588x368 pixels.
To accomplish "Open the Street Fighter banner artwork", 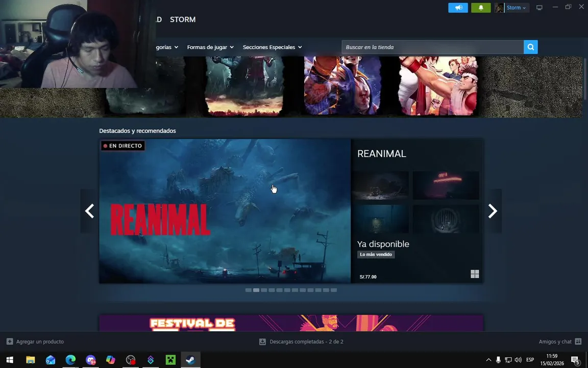I will point(343,86).
